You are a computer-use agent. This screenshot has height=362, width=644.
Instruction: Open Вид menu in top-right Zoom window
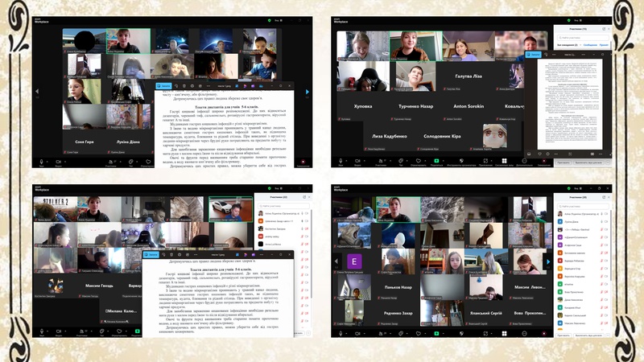(x=577, y=20)
